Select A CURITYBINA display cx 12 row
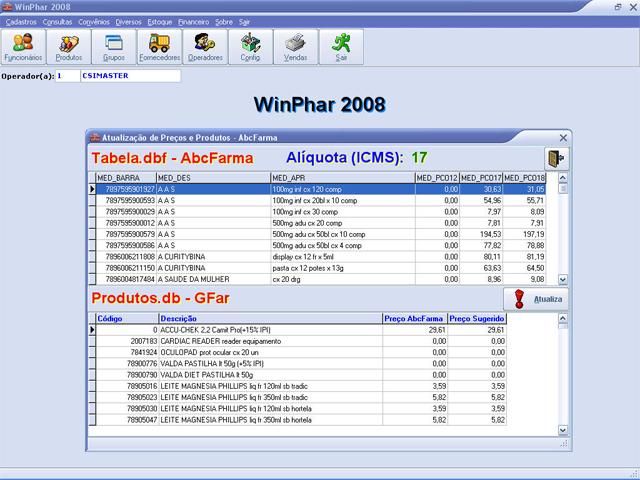Screen dimensions: 640x480 317,257
